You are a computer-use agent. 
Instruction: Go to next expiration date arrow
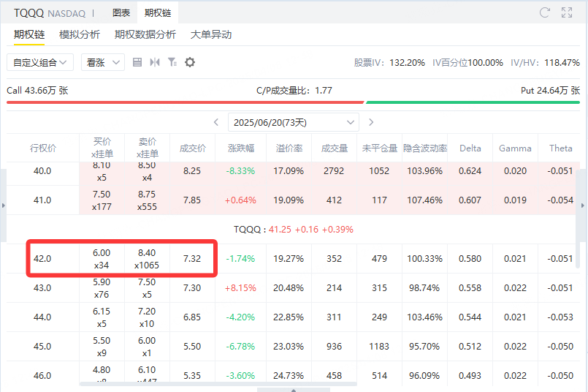[x=371, y=122]
